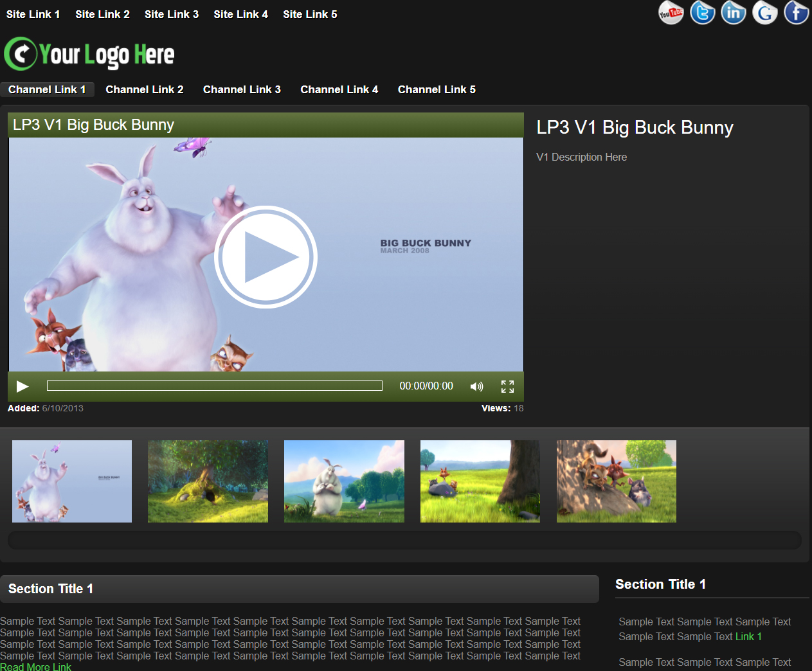The width and height of the screenshot is (812, 671).
Task: Open Site Link 4
Action: (240, 14)
